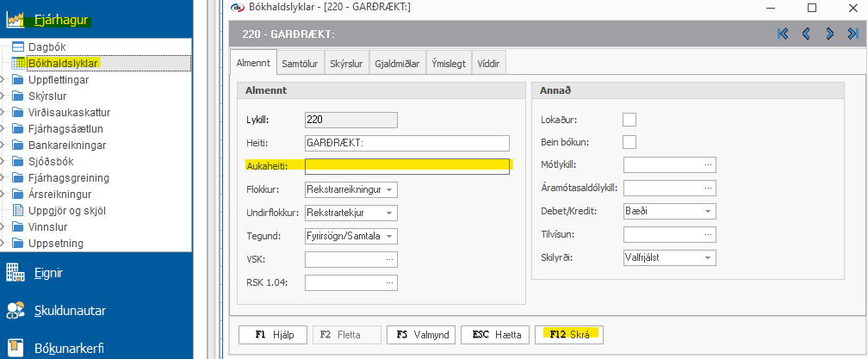Switch to the Gjaldmiðlar tab
Viewport: 868px width, 359px height.
pos(396,63)
